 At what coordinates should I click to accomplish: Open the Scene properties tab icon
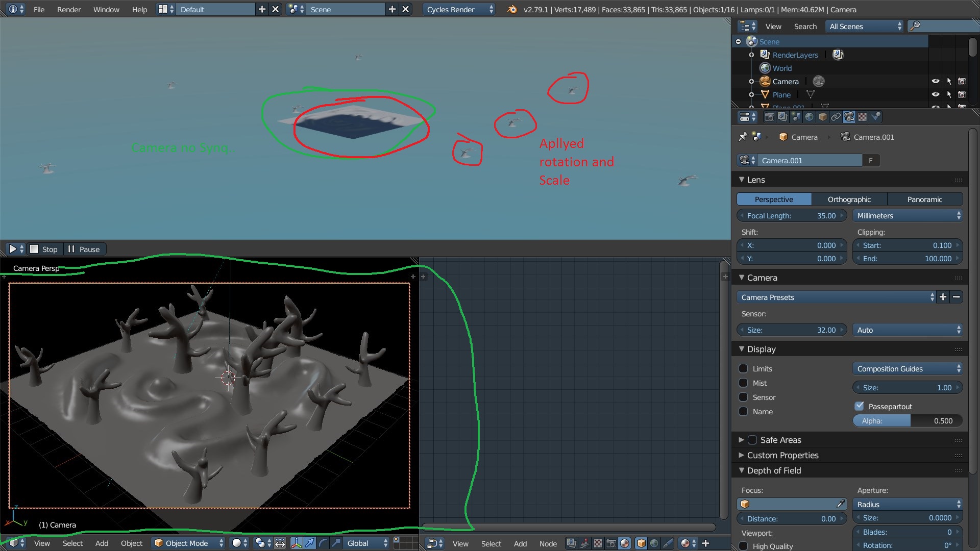click(x=796, y=117)
